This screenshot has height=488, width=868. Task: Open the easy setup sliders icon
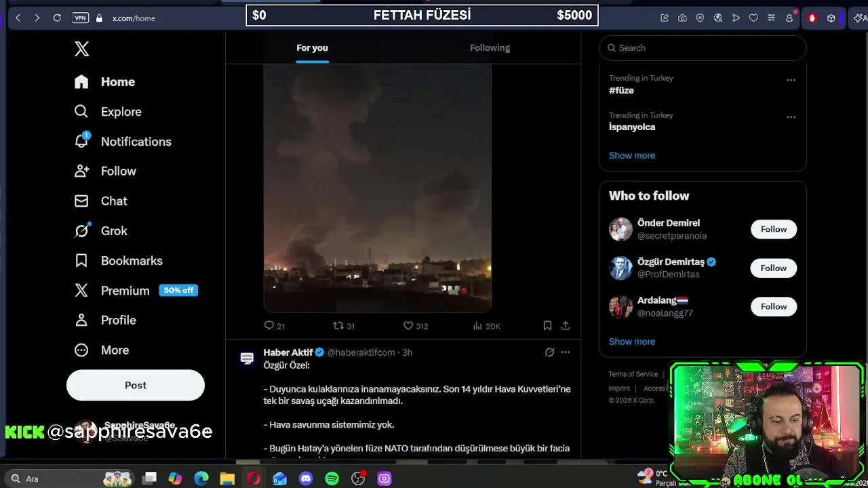771,18
